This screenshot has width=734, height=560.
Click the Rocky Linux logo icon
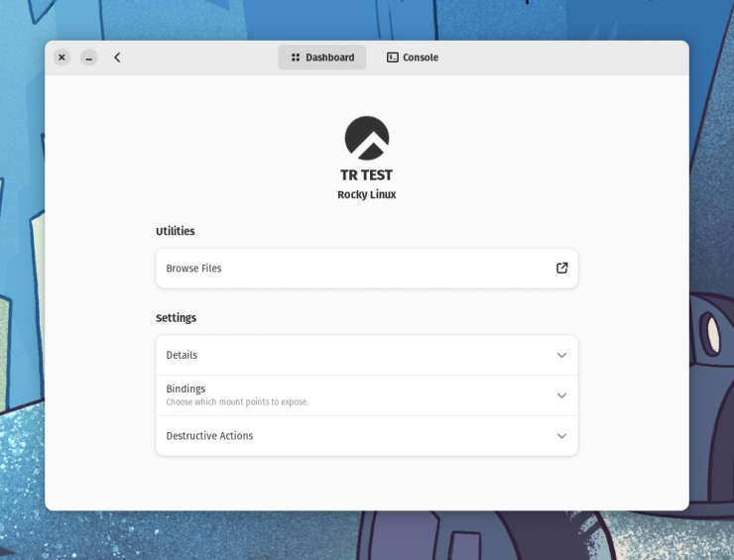tap(367, 139)
